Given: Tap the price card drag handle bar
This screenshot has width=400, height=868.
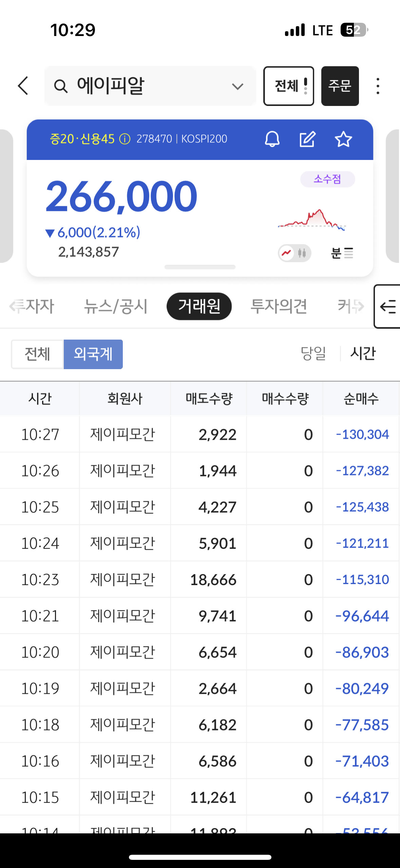Looking at the screenshot, I should [x=200, y=267].
